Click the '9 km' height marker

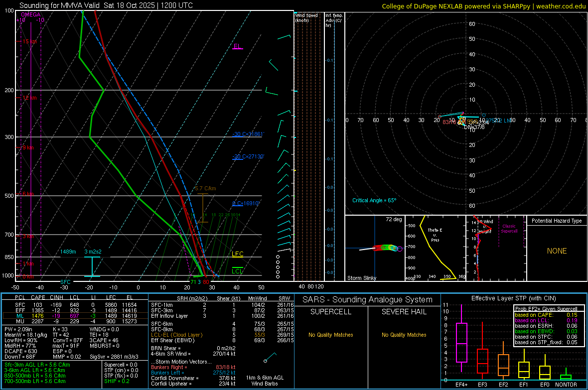[28, 148]
